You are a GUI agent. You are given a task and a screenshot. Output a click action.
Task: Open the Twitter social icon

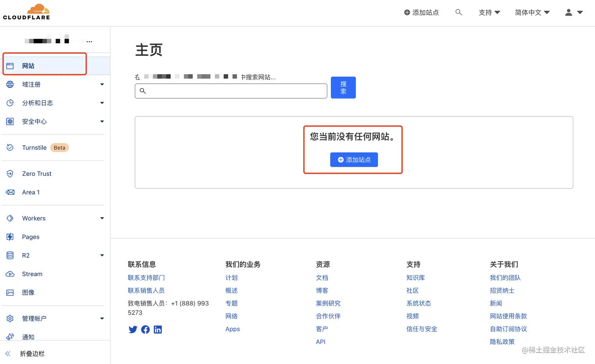coord(133,329)
